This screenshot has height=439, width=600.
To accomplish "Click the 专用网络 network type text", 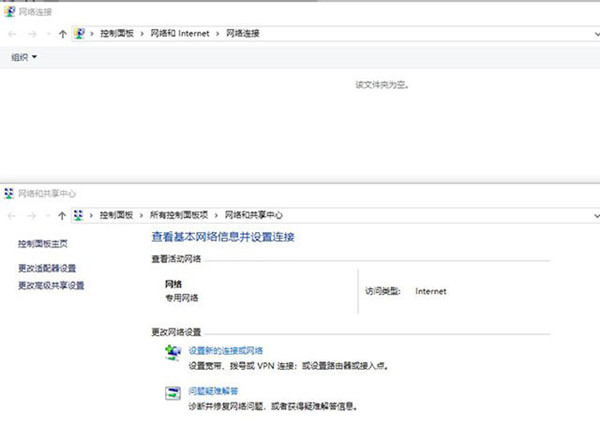I will (181, 298).
